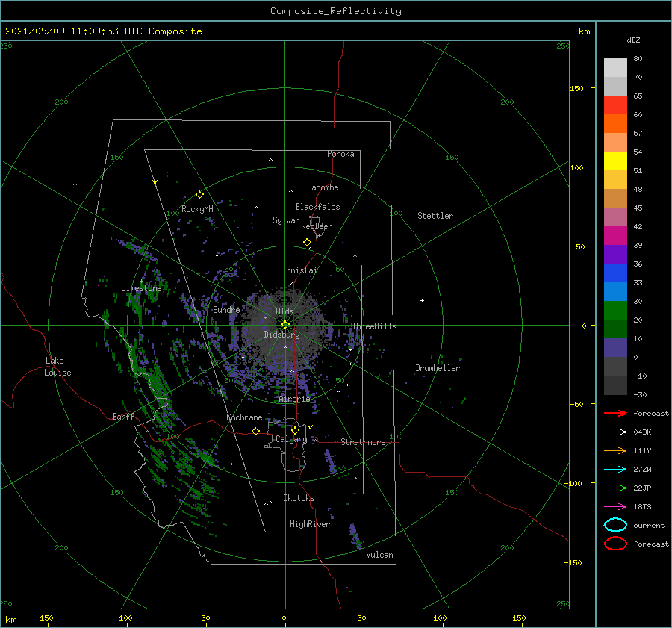
Task: Select the slate purple 0-10 dBZ swatch
Action: tap(615, 348)
